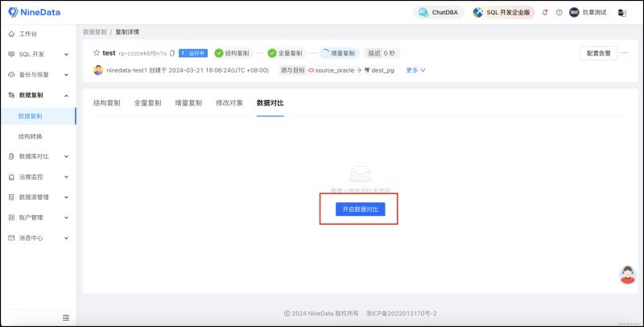Click the NineData logo
Viewport: 644px width, 327px height.
pyautogui.click(x=34, y=12)
